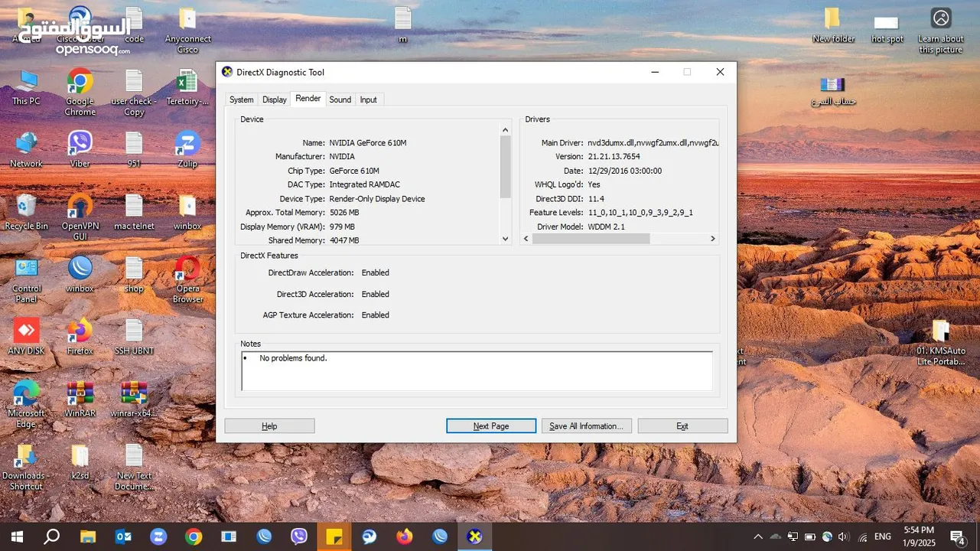Open the ENG language indicator
This screenshot has width=980, height=551.
(882, 537)
